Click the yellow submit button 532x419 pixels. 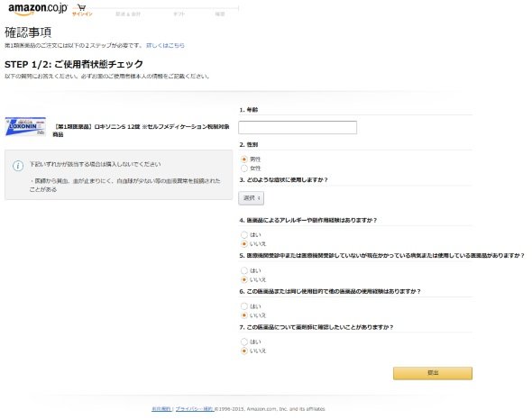click(433, 373)
